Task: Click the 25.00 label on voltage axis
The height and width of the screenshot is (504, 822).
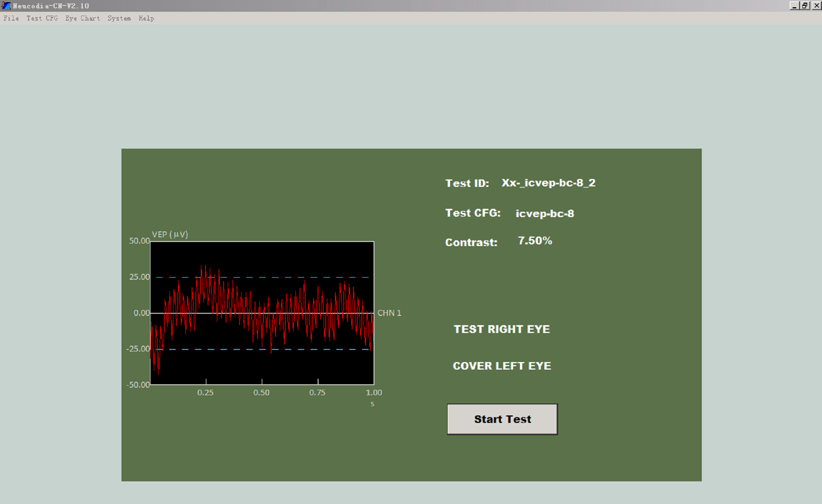Action: 139,277
